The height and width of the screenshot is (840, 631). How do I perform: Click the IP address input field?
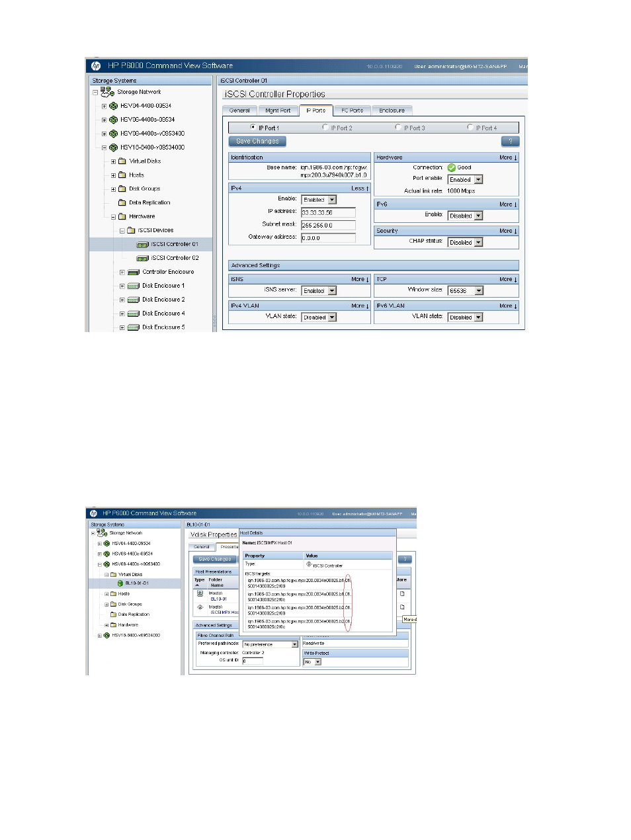(328, 212)
